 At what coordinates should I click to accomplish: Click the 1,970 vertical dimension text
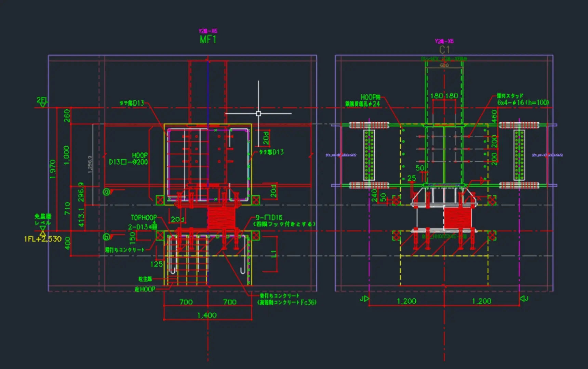(x=53, y=169)
